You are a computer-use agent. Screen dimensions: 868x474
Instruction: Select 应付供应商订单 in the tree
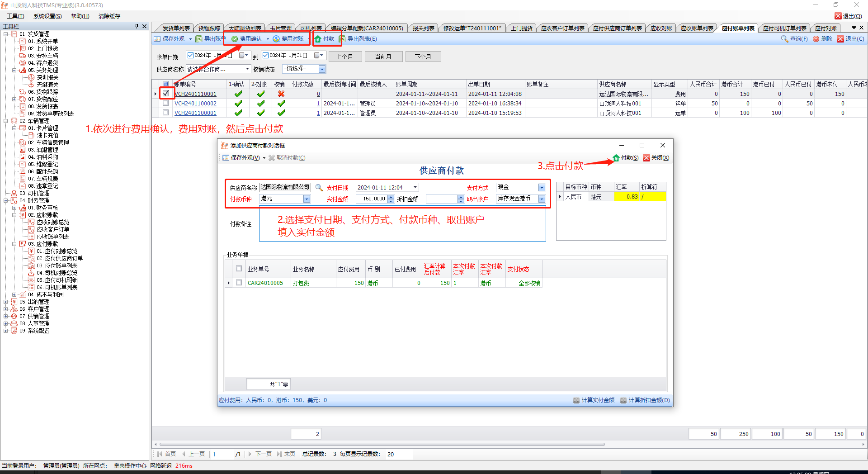[x=63, y=258]
